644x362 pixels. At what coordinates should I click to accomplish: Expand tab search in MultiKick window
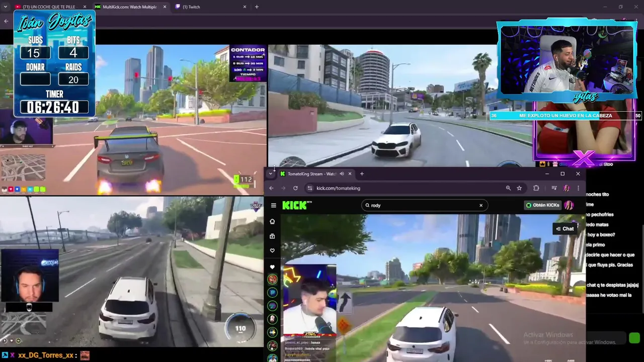(x=6, y=7)
